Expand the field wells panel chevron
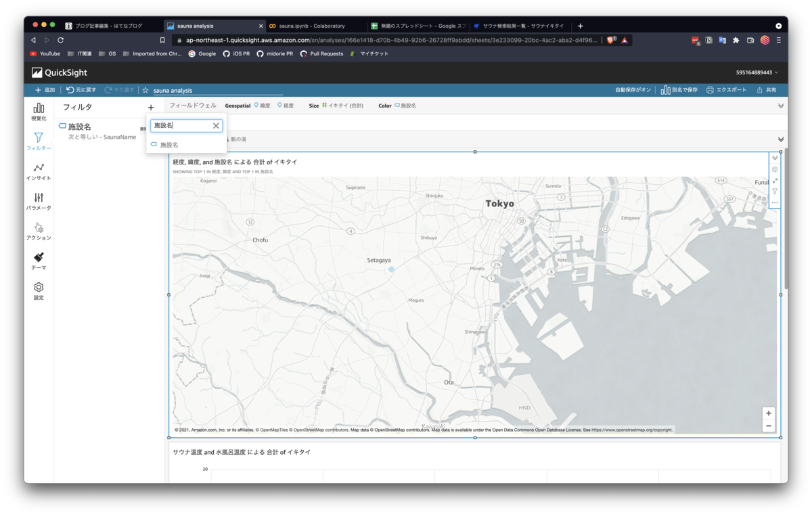 point(781,106)
